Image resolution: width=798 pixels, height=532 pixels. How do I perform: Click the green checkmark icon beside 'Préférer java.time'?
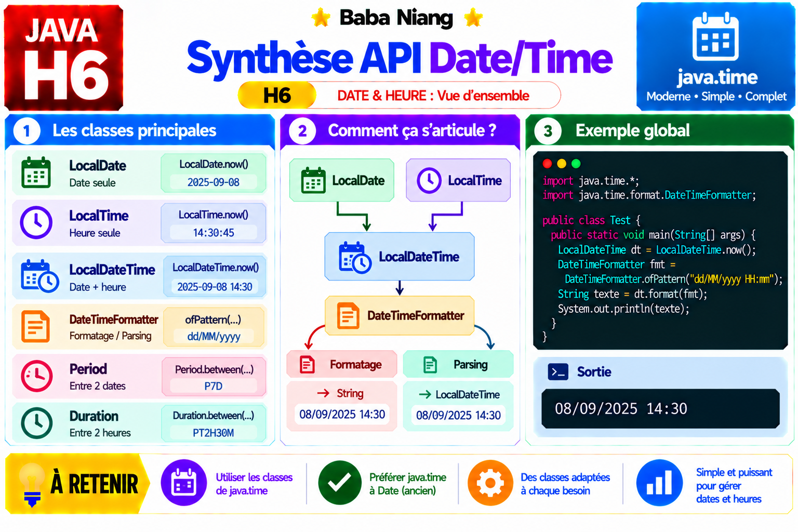[340, 483]
